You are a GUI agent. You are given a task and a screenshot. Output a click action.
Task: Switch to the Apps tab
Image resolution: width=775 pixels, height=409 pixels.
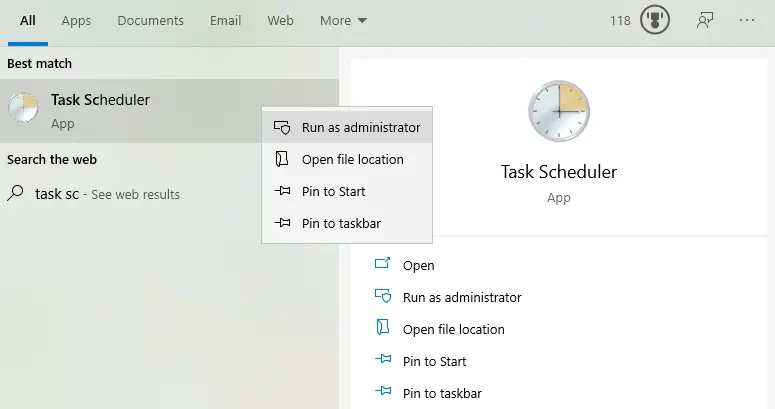[76, 21]
